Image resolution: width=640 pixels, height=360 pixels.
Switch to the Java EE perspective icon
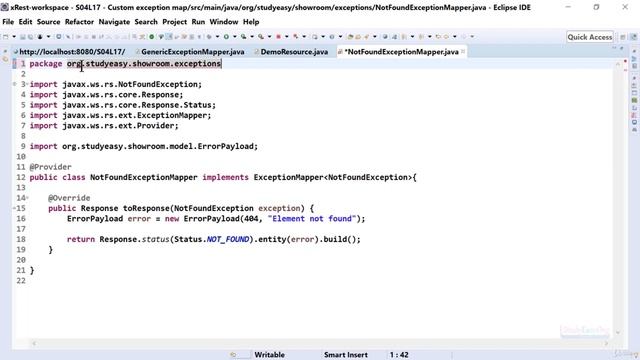pos(633,37)
